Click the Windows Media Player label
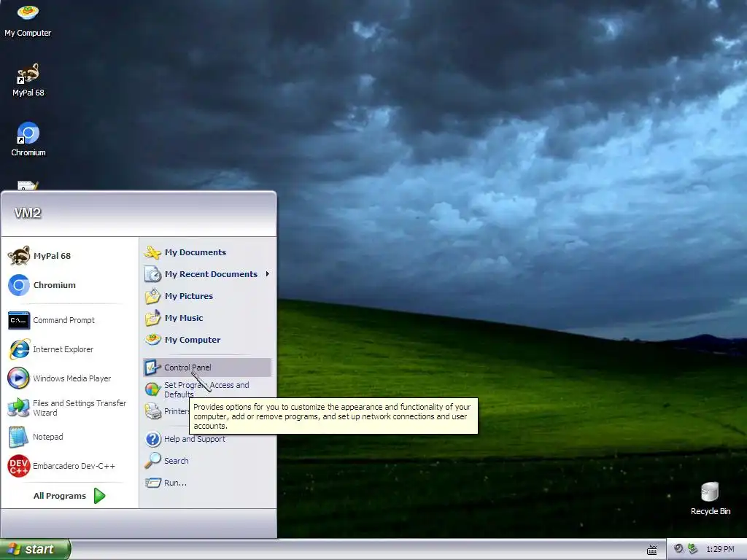Viewport: 747px width, 560px height. tap(72, 378)
